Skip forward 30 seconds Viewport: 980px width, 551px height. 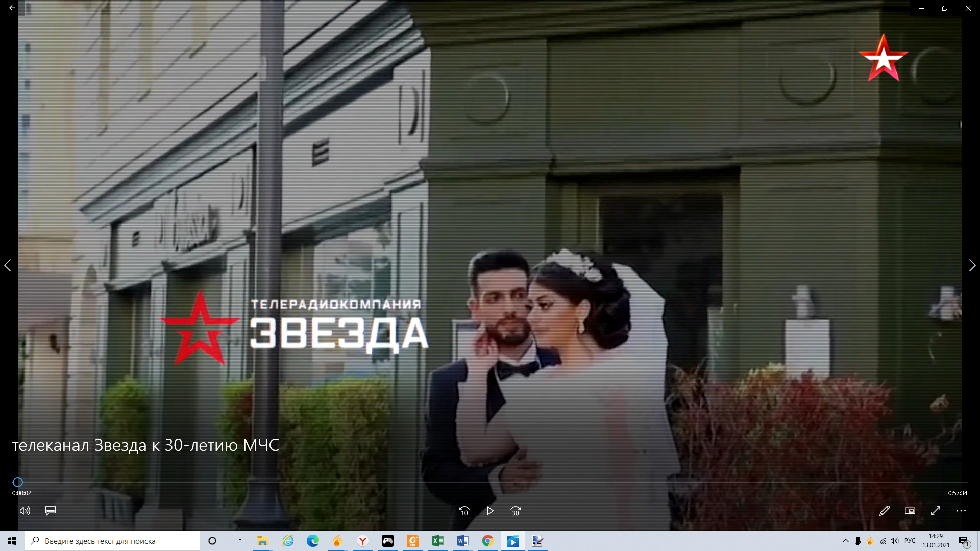(x=516, y=511)
